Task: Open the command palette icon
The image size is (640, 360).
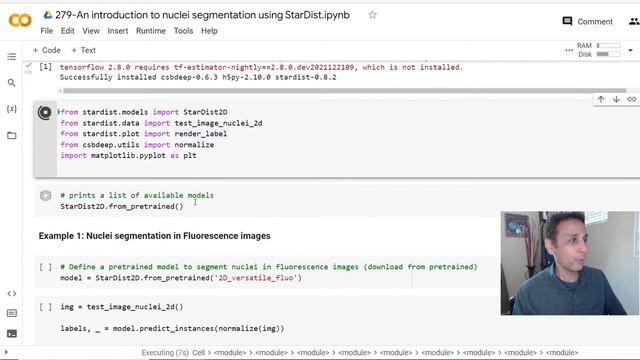Action: coord(11,313)
